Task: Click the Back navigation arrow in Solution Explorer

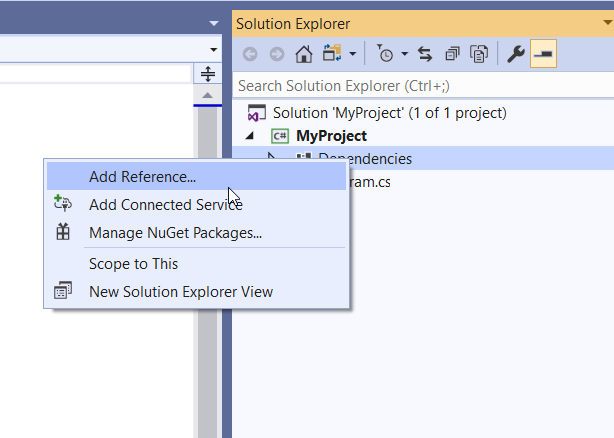Action: [250, 54]
